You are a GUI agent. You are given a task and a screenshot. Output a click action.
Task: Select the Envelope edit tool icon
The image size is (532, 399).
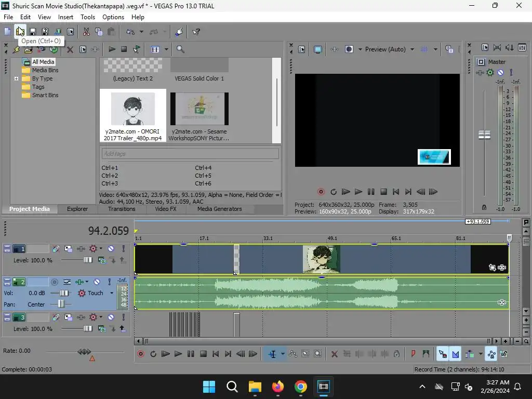tap(293, 354)
